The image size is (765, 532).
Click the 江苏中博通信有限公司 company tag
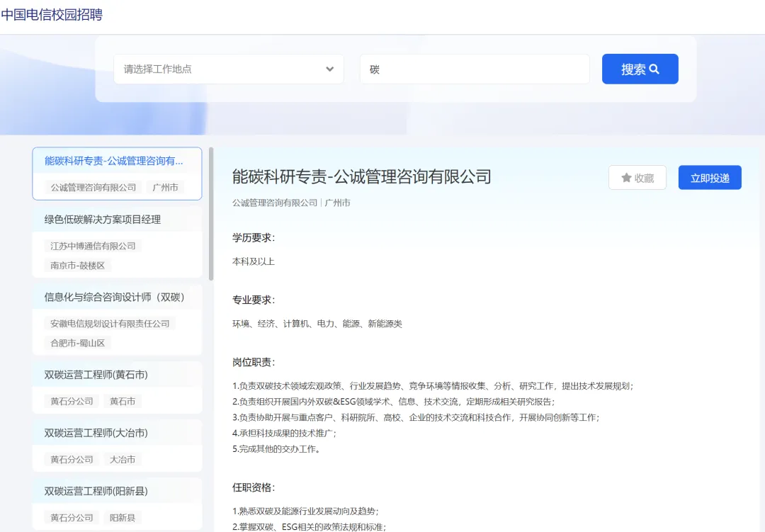[93, 246]
